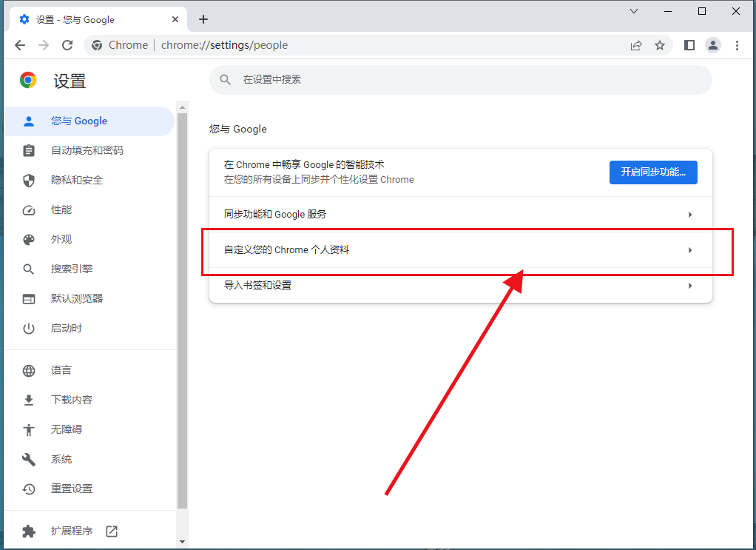Bookmark this page with star icon
Viewport: 756px width, 550px height.
click(660, 45)
